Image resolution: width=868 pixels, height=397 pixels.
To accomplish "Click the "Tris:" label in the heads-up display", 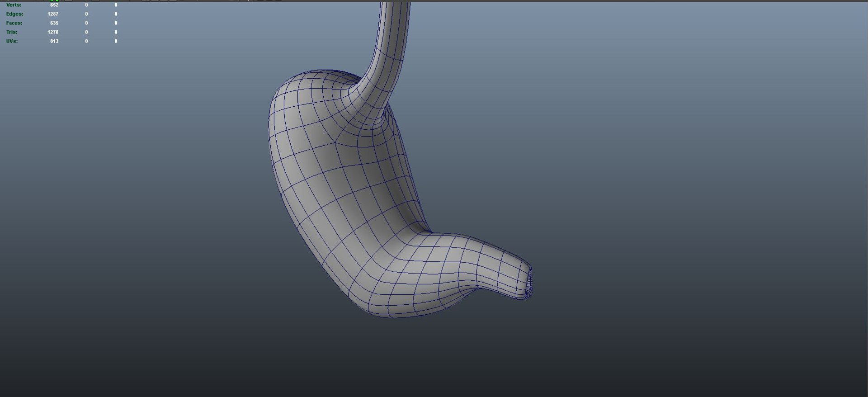I will point(12,32).
